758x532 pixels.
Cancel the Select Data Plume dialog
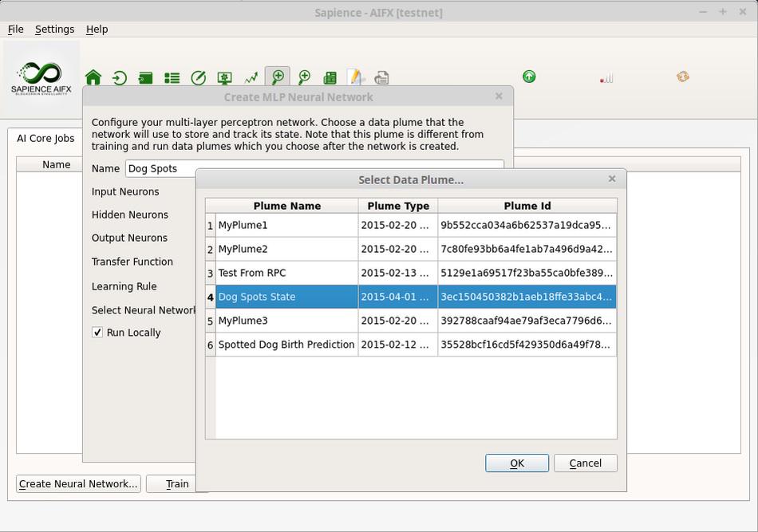pos(586,463)
